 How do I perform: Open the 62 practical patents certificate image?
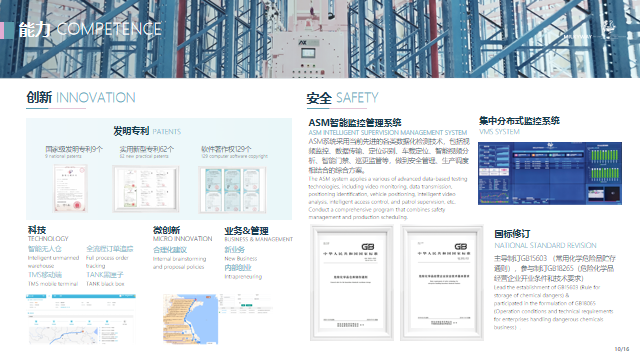[146, 189]
